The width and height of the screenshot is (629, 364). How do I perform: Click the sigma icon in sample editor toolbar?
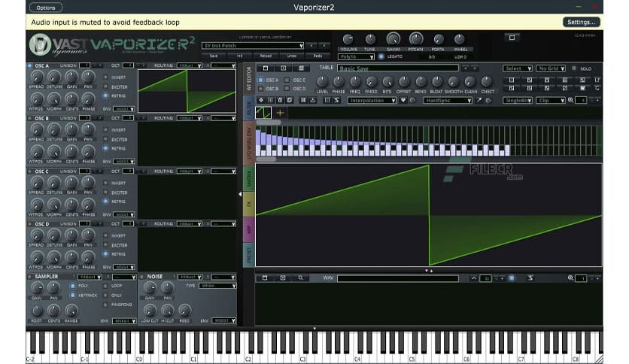[x=530, y=278]
